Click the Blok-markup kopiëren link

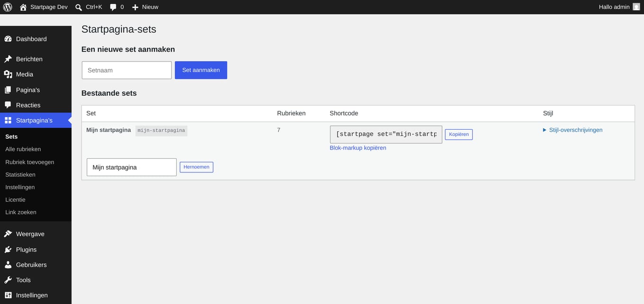coord(358,148)
